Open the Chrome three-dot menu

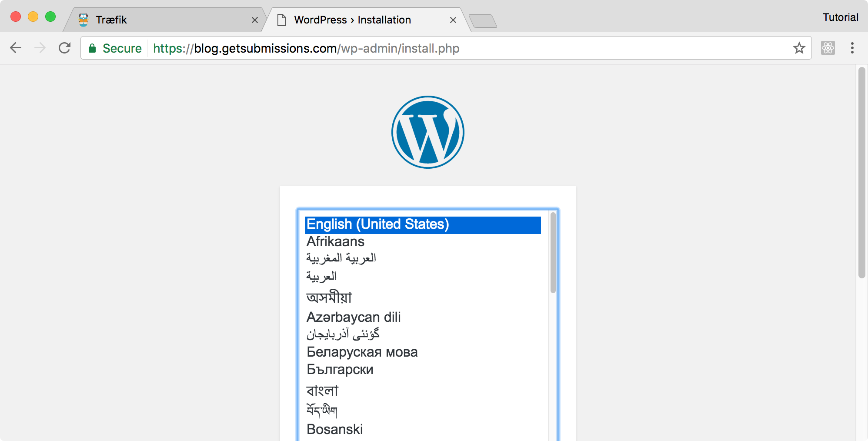(852, 48)
